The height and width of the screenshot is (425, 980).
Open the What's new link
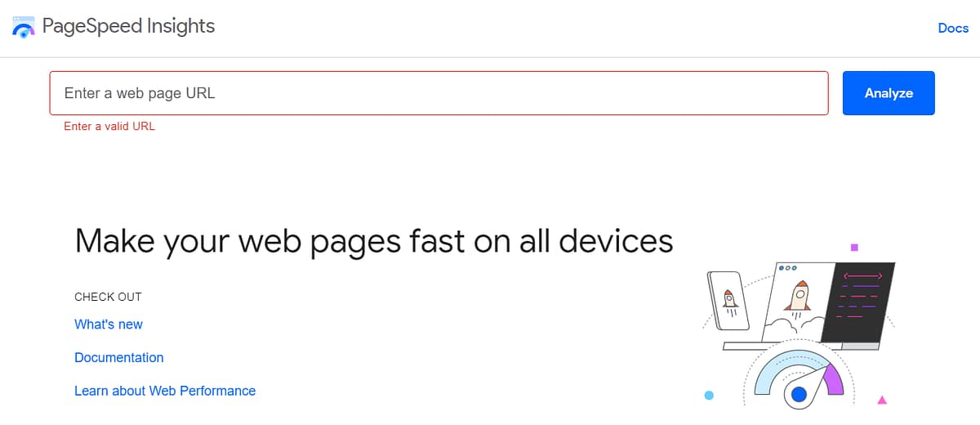click(x=109, y=324)
